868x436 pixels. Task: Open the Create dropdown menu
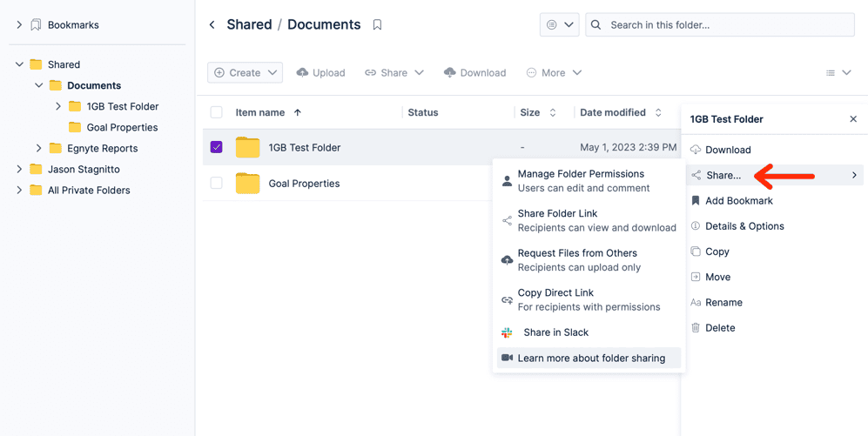click(x=246, y=72)
